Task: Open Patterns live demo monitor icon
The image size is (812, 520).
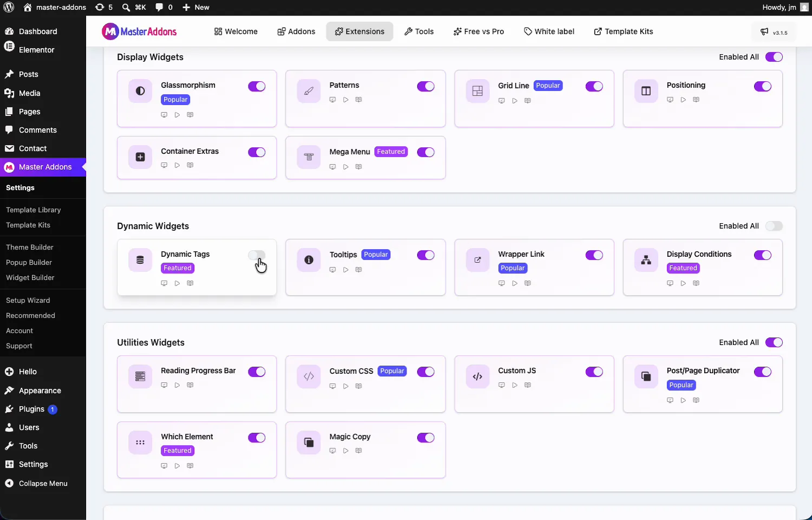Action: [x=332, y=100]
